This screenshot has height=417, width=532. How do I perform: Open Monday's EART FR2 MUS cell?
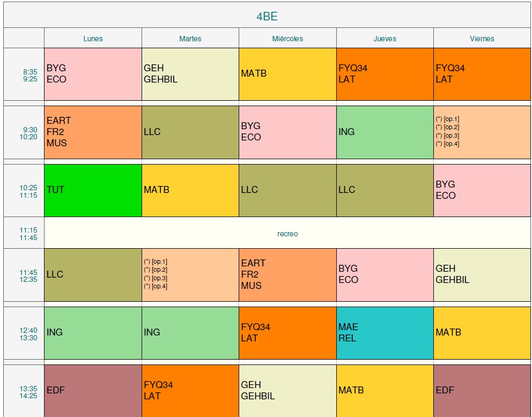tap(93, 132)
